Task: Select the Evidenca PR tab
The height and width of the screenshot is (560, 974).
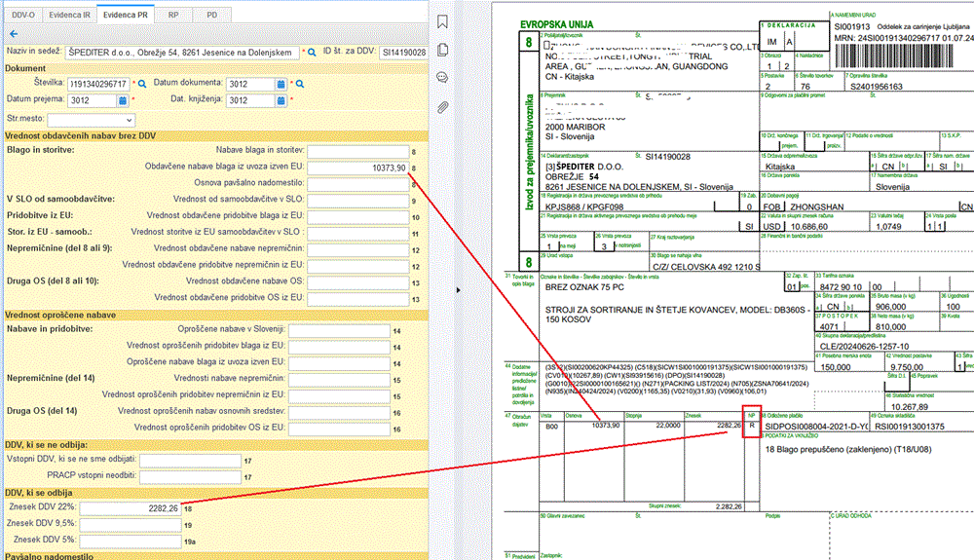Action: pyautogui.click(x=126, y=15)
